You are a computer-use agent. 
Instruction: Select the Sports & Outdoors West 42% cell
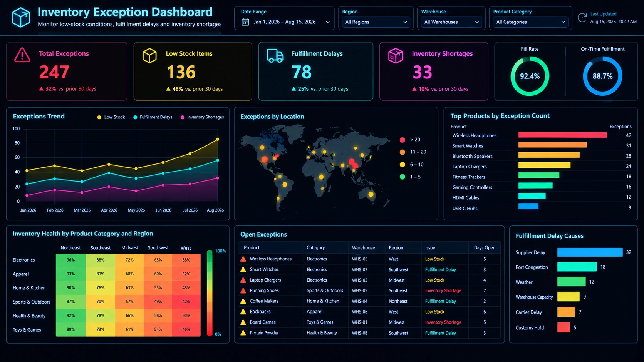tap(186, 302)
